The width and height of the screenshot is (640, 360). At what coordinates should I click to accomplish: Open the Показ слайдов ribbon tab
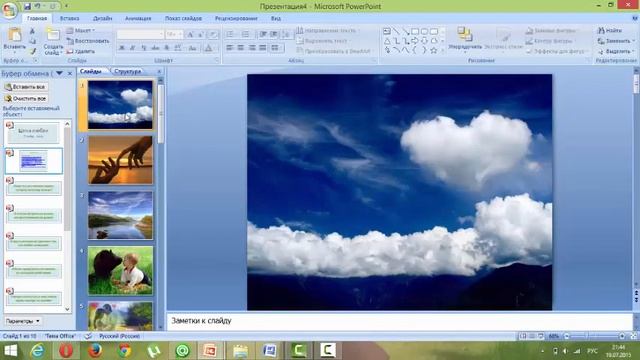(x=183, y=18)
